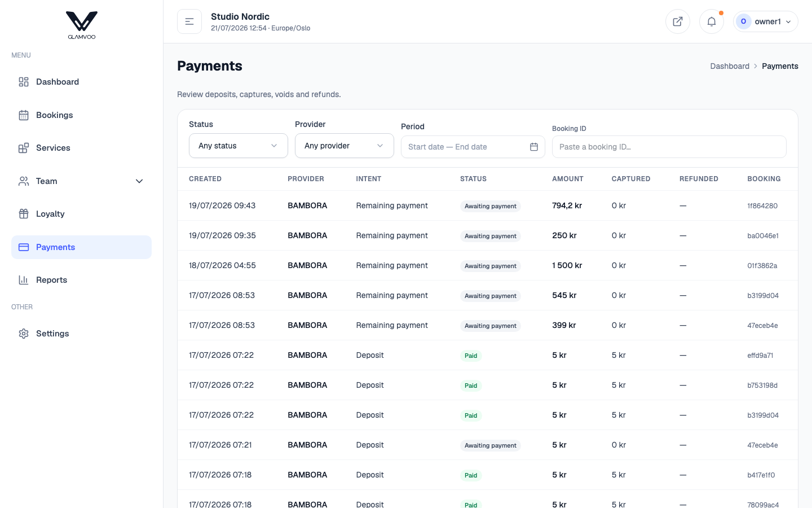Click the 18/07/2026 04:55 created date
The image size is (812, 508).
point(222,265)
